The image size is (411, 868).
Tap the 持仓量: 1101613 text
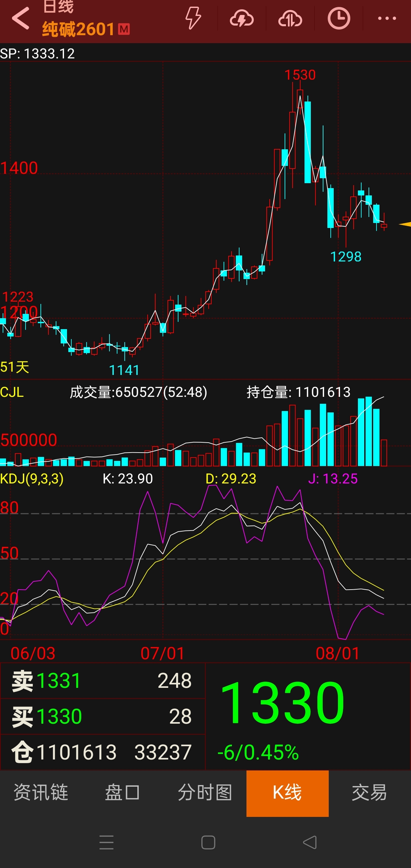click(299, 392)
